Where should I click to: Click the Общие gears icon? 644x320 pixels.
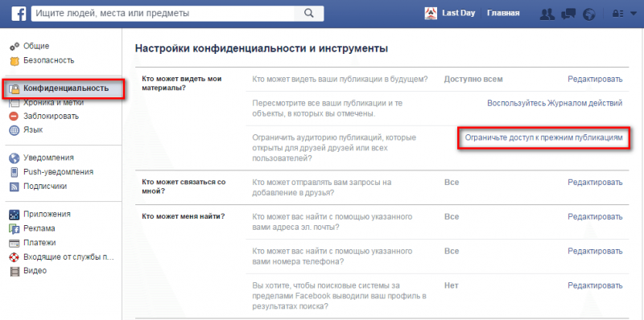(x=14, y=47)
